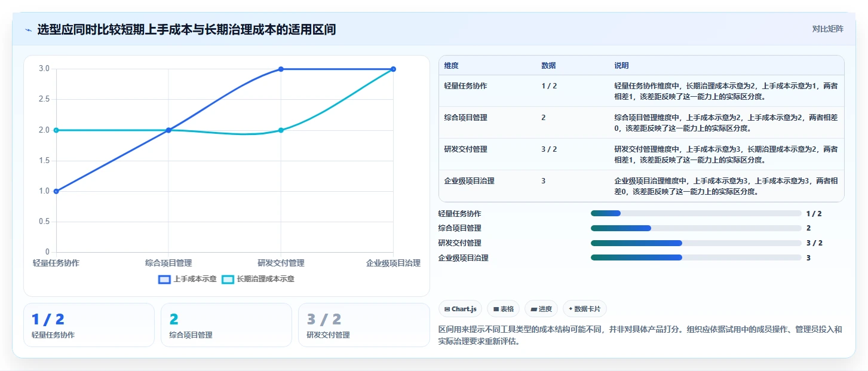Click the 数据 column header
This screenshot has height=371, width=868.
(x=548, y=66)
